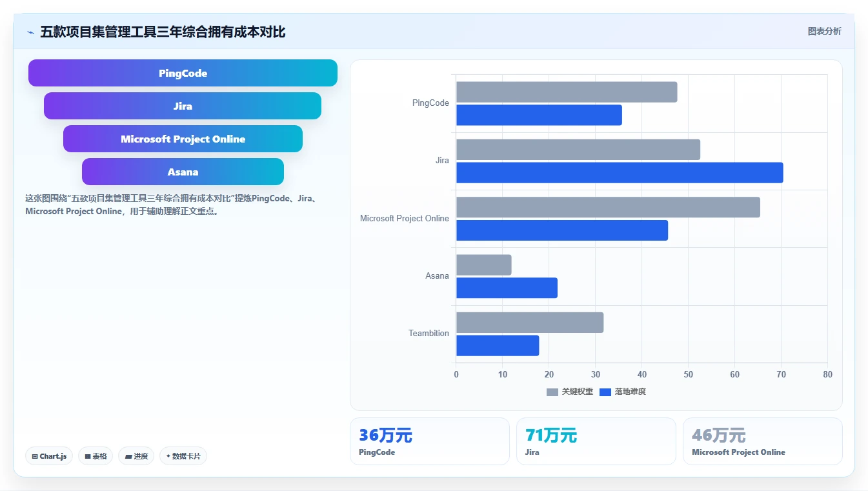This screenshot has height=491, width=868.
Task: Toggle the 关键权重 legend swatch
Action: point(552,392)
